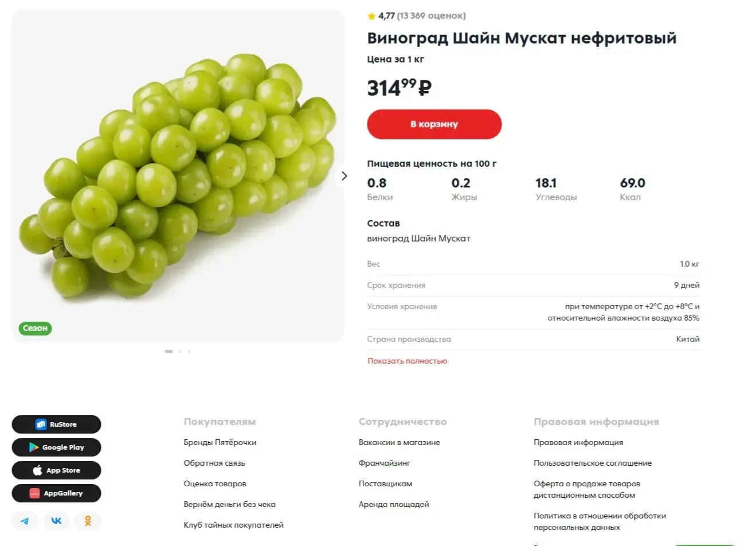Screen dimensions: 756x546
Task: Open the Telegram social icon
Action: click(25, 521)
